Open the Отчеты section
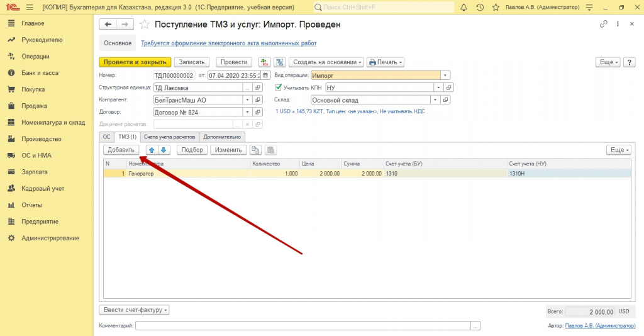Screen dimensions: 644x336 pyautogui.click(x=31, y=205)
